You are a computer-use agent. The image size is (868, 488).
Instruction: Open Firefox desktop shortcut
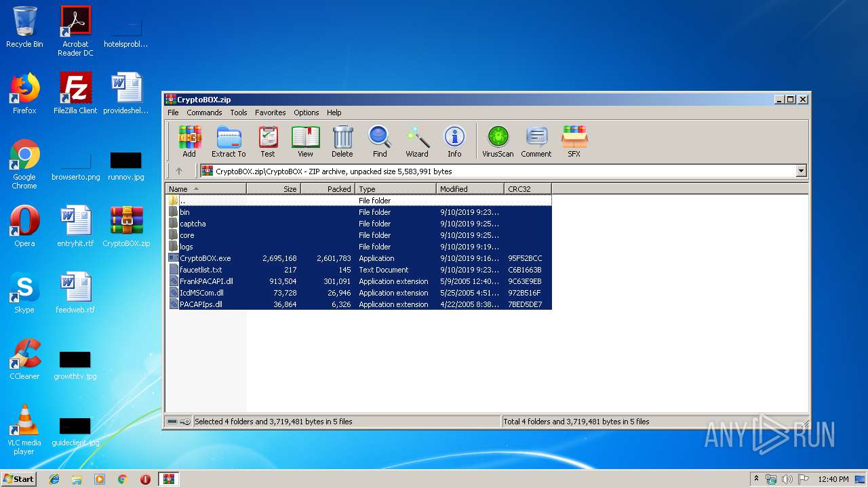[24, 94]
